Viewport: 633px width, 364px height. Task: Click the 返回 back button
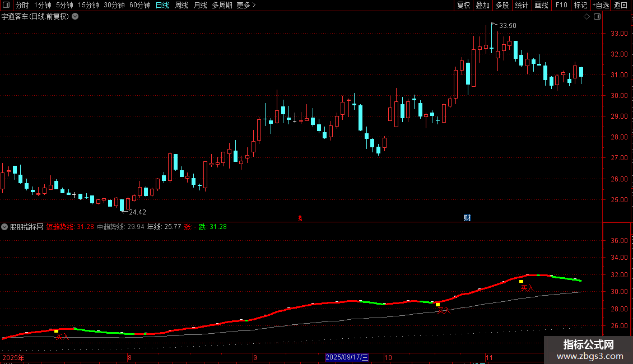(621, 5)
